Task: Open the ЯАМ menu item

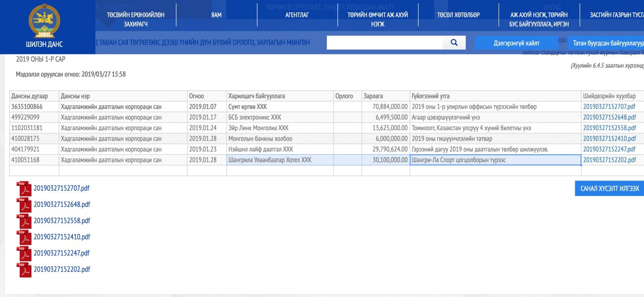Action: click(x=216, y=15)
